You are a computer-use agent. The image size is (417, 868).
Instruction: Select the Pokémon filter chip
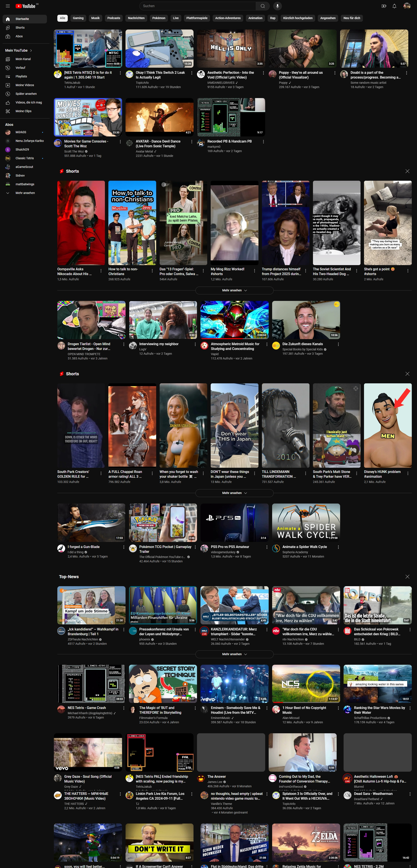159,18
